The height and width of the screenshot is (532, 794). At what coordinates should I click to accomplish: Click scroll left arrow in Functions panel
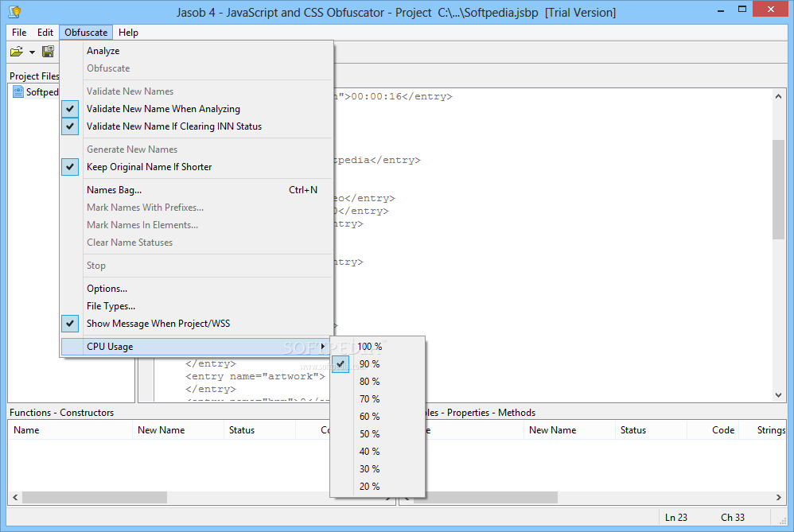pos(15,498)
